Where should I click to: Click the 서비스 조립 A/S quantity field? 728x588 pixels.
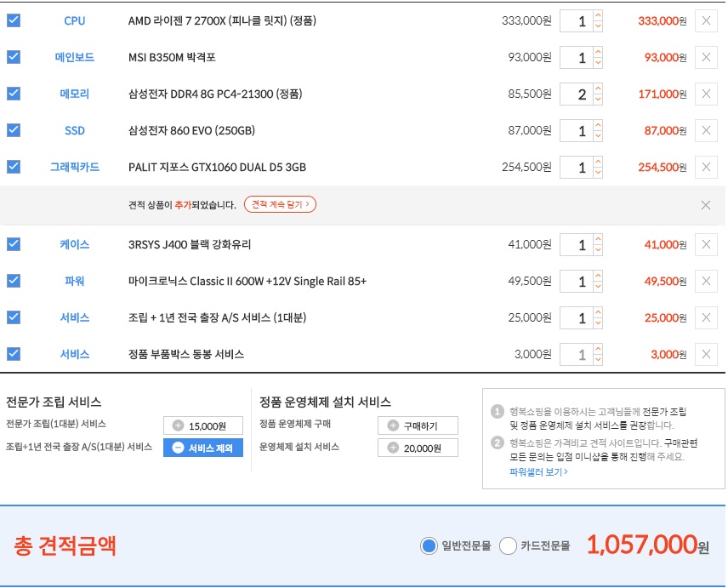(577, 317)
